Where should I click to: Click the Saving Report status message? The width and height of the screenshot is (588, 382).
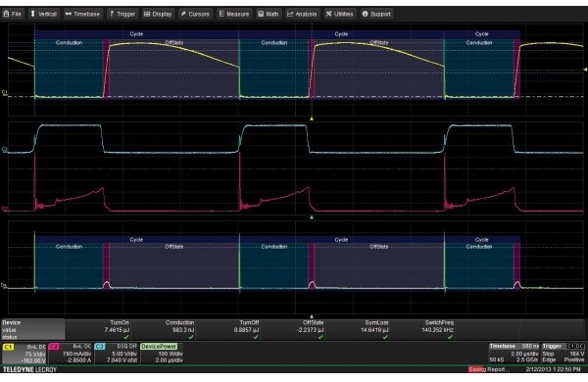click(488, 369)
